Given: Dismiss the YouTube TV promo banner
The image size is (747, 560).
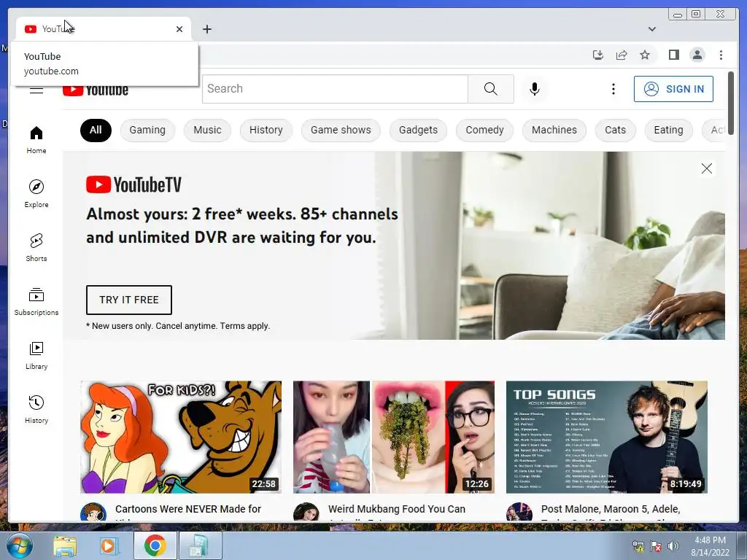Looking at the screenshot, I should pos(706,168).
